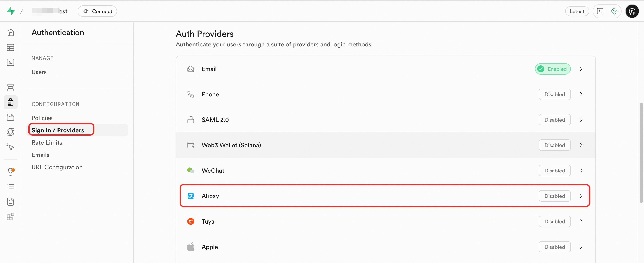Open the API Docs document sidebar icon
The width and height of the screenshot is (644, 263).
click(x=11, y=201)
